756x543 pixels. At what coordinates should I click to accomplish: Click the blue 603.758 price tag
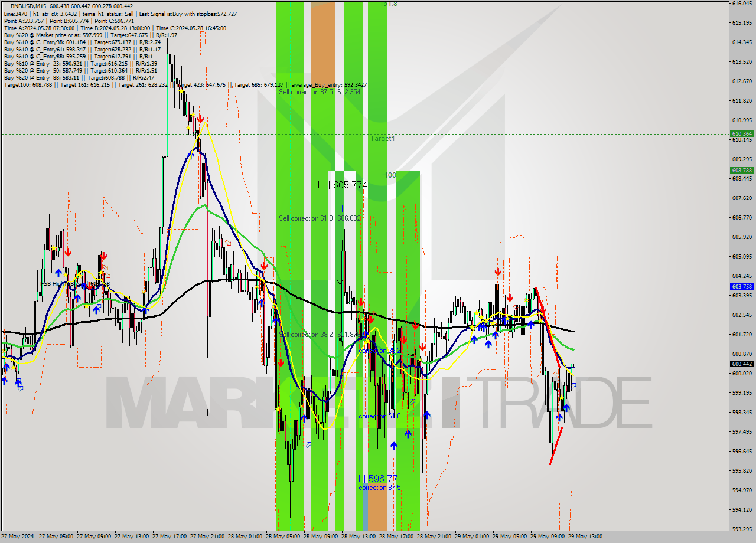[742, 287]
